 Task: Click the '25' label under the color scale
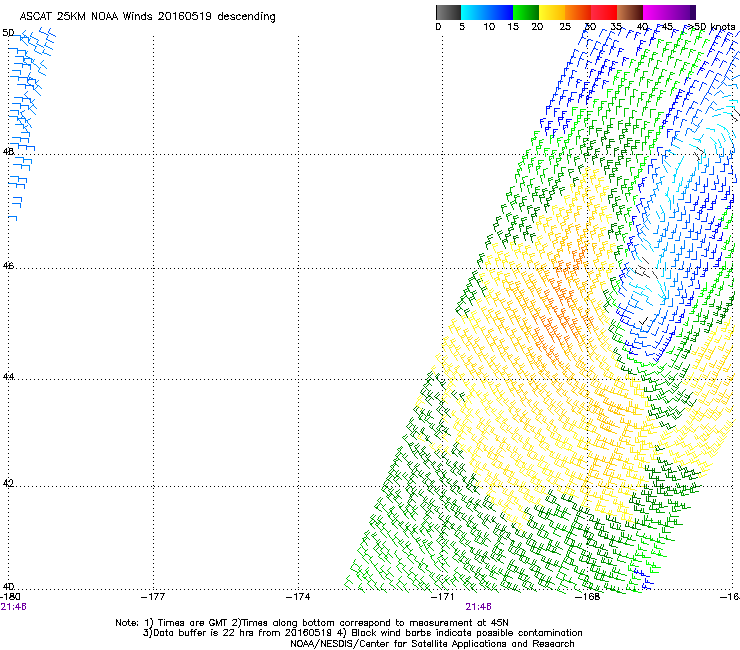565,27
